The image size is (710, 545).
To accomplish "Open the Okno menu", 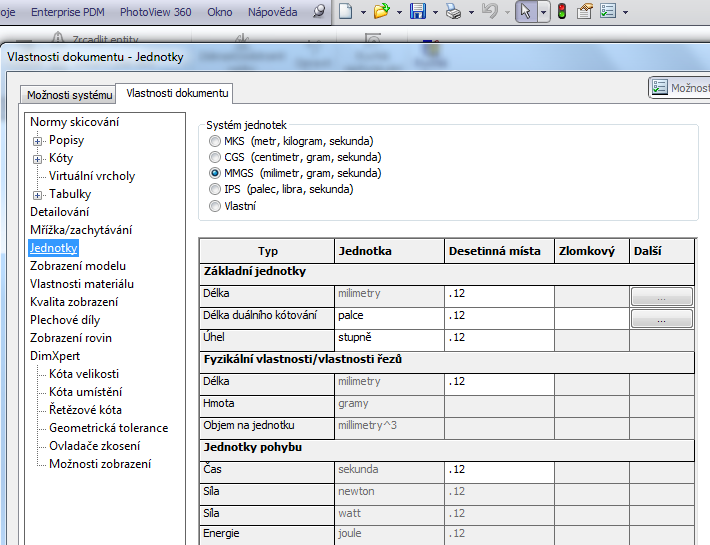I will 220,12.
